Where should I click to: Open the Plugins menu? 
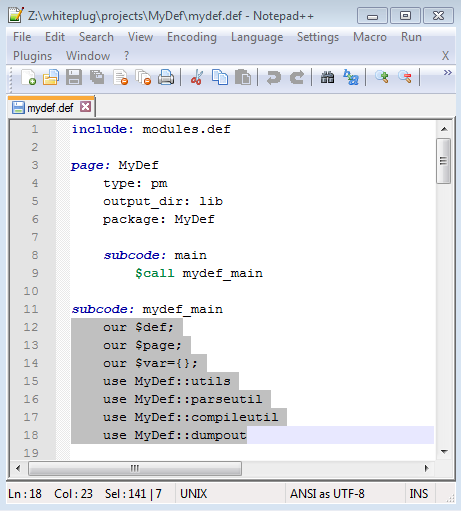pyautogui.click(x=32, y=56)
